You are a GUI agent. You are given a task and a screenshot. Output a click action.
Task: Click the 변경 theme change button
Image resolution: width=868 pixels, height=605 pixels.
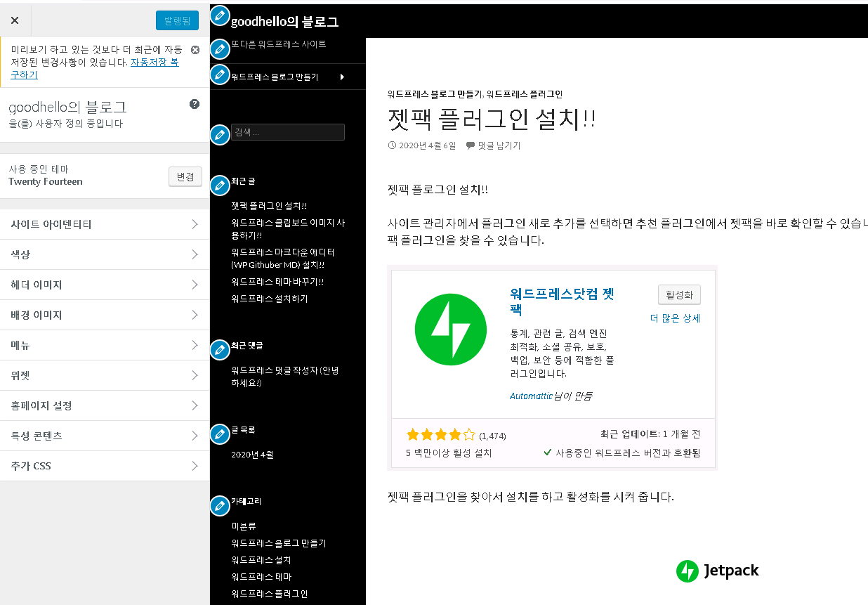185,176
